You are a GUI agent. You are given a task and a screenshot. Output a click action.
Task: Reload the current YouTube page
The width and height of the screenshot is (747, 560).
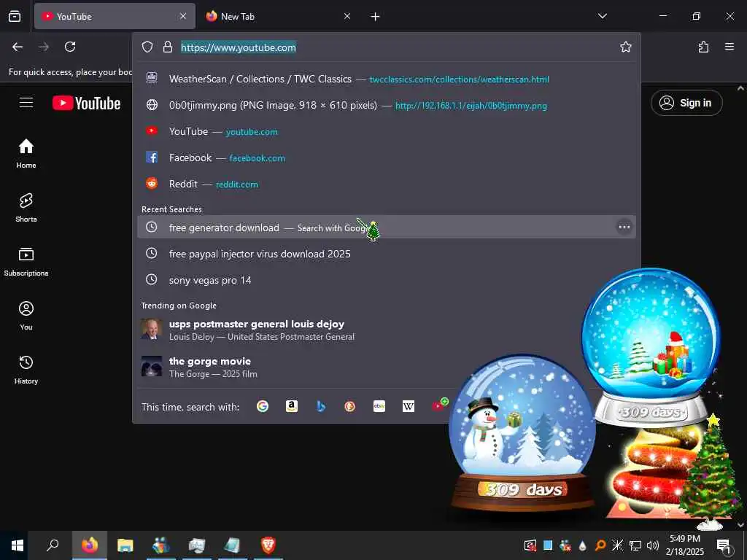70,47
